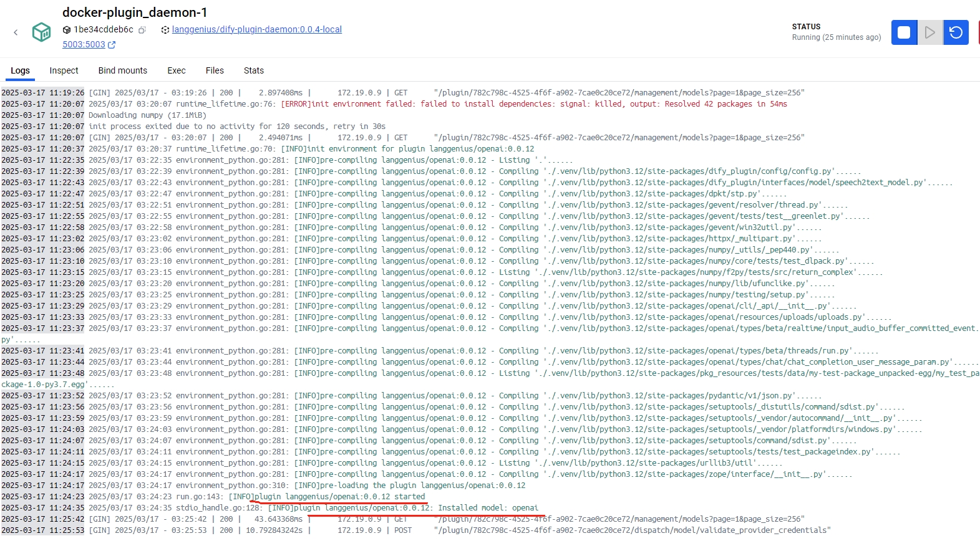Click the teal container cube icon
The width and height of the screenshot is (980, 541).
(x=41, y=32)
